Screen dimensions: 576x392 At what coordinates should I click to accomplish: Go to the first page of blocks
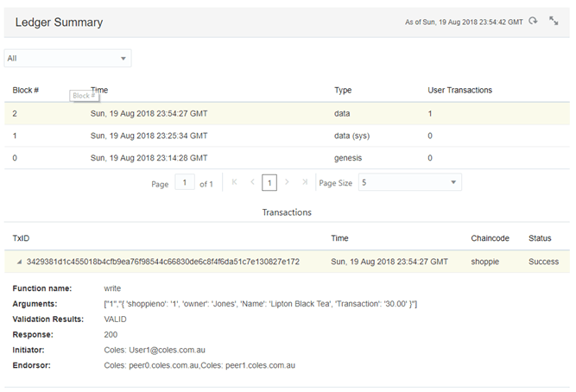point(234,183)
